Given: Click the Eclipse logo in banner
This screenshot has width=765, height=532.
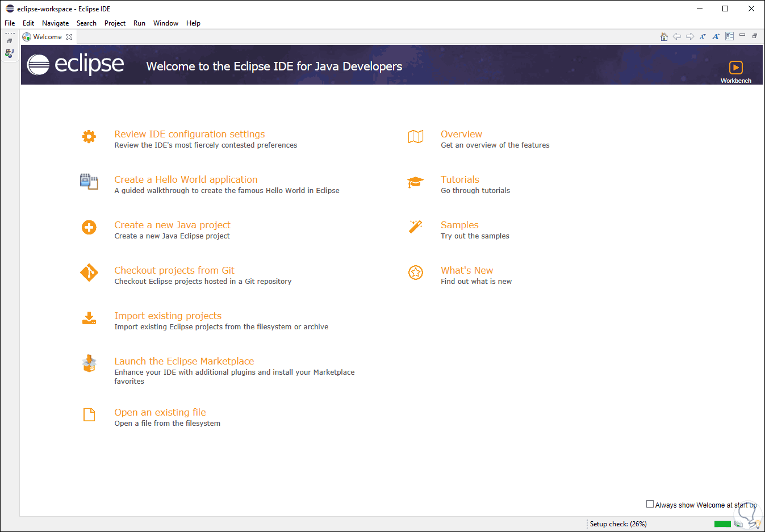Looking at the screenshot, I should [76, 65].
